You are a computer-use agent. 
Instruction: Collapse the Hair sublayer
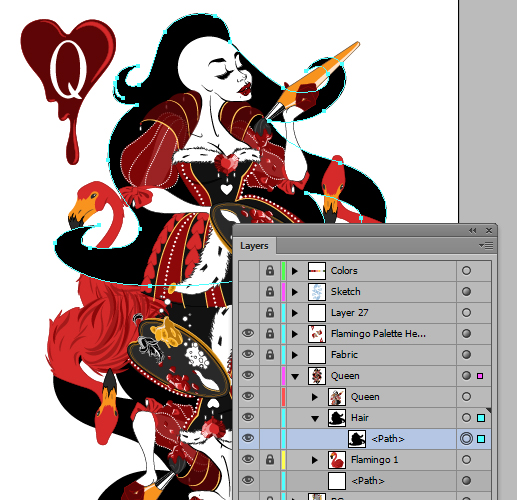[x=315, y=419]
